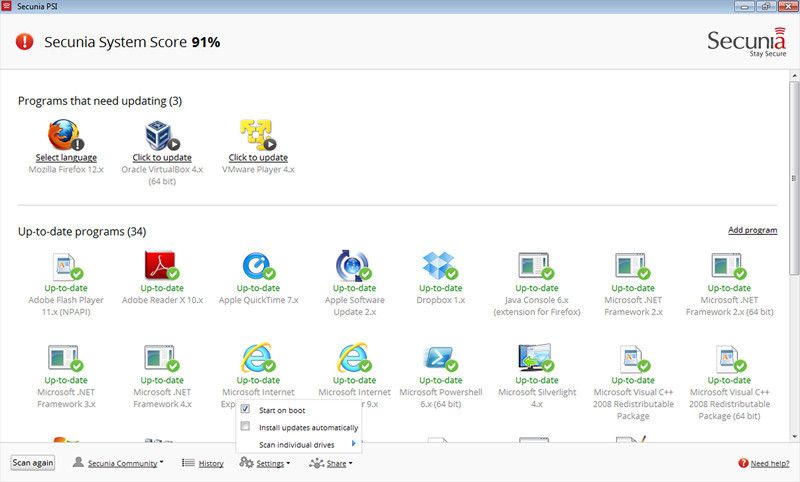Image resolution: width=800 pixels, height=482 pixels.
Task: Click the Need help question mark icon
Action: tap(743, 463)
